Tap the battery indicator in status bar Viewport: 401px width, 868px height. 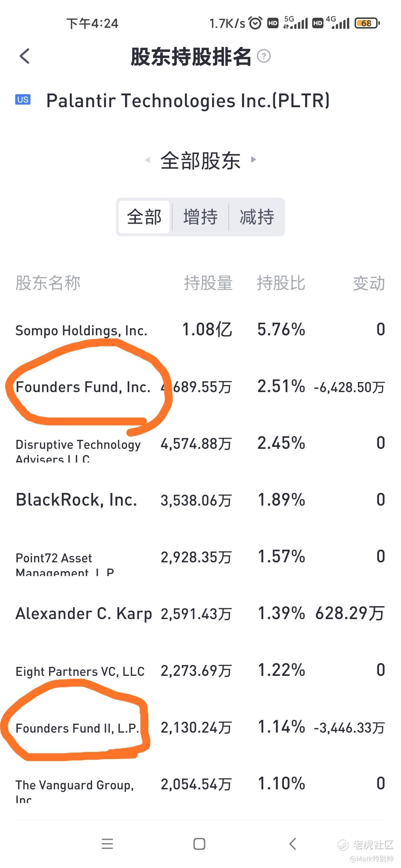[x=367, y=23]
